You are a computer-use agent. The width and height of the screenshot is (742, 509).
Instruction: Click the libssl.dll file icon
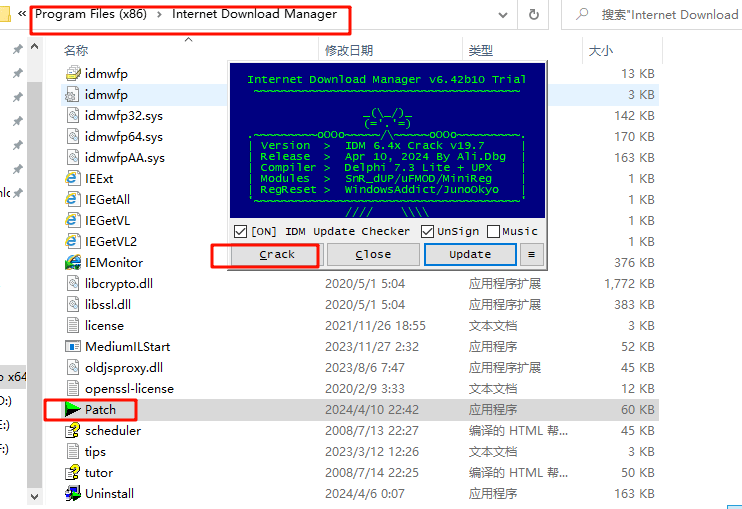click(72, 305)
